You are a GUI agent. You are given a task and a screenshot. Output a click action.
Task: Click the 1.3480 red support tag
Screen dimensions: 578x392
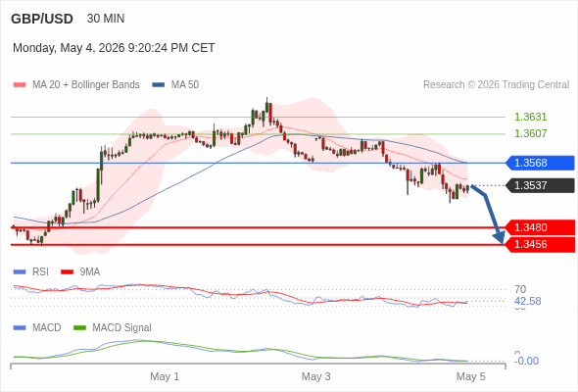tap(540, 227)
